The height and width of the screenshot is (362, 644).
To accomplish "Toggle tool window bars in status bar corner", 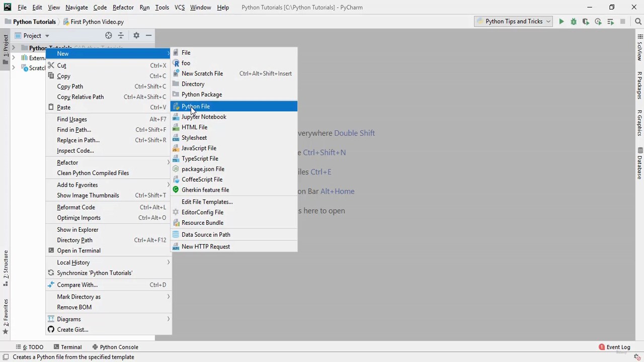I will coord(6,357).
